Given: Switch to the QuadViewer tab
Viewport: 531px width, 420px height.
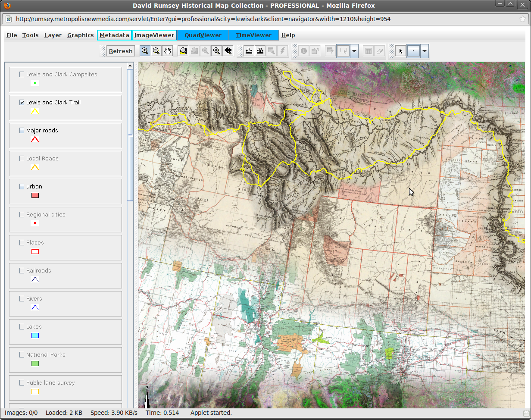Looking at the screenshot, I should click(203, 35).
